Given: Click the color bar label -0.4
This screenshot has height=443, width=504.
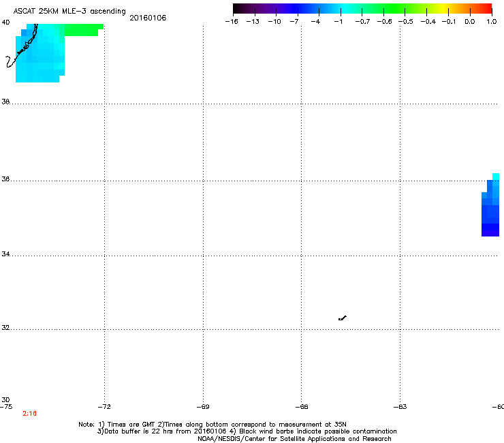Looking at the screenshot, I should 428,22.
